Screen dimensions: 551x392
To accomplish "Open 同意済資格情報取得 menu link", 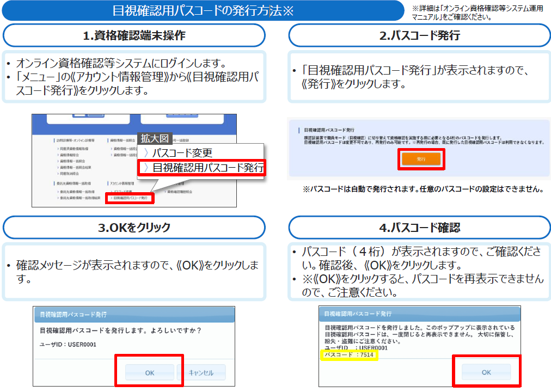I will (x=75, y=149).
